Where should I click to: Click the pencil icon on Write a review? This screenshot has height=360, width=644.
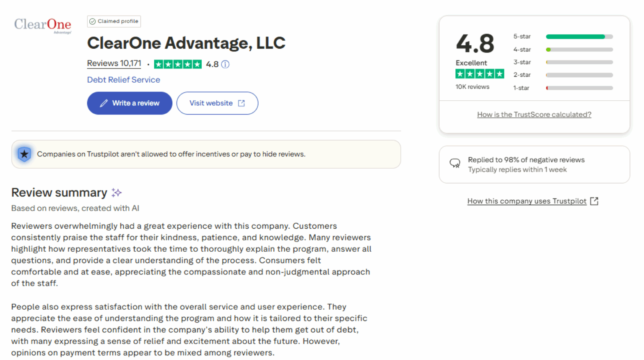pos(104,103)
